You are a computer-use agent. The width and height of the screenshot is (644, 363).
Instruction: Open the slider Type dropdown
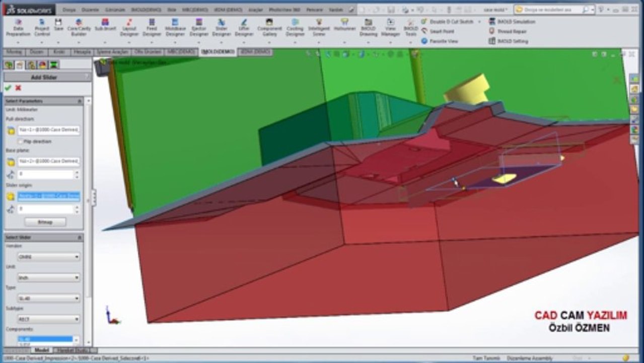click(x=48, y=298)
